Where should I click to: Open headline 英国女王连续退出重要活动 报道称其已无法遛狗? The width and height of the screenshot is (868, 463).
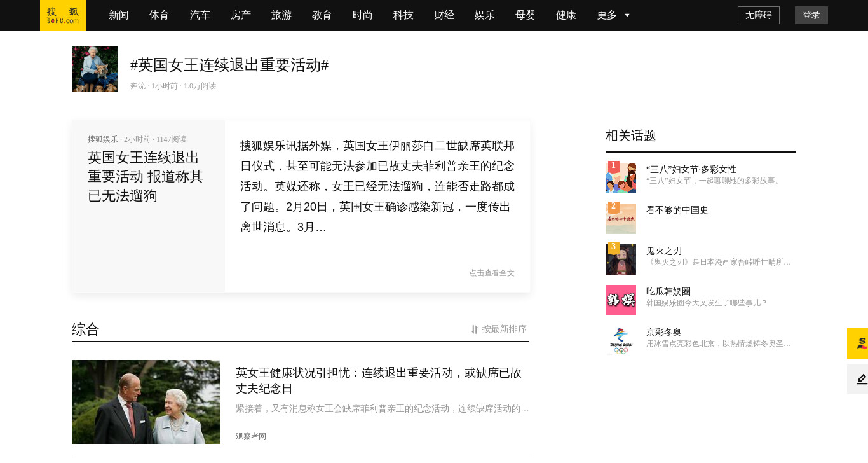(x=146, y=176)
